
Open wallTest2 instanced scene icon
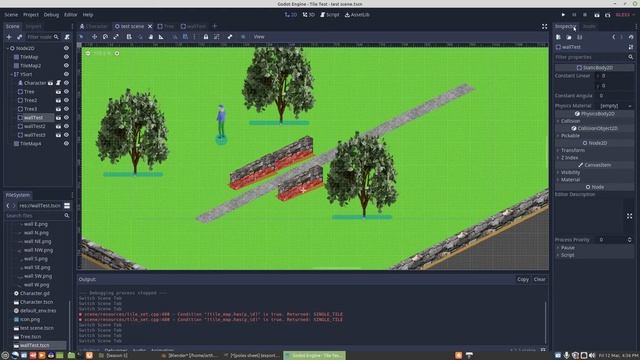(58, 126)
